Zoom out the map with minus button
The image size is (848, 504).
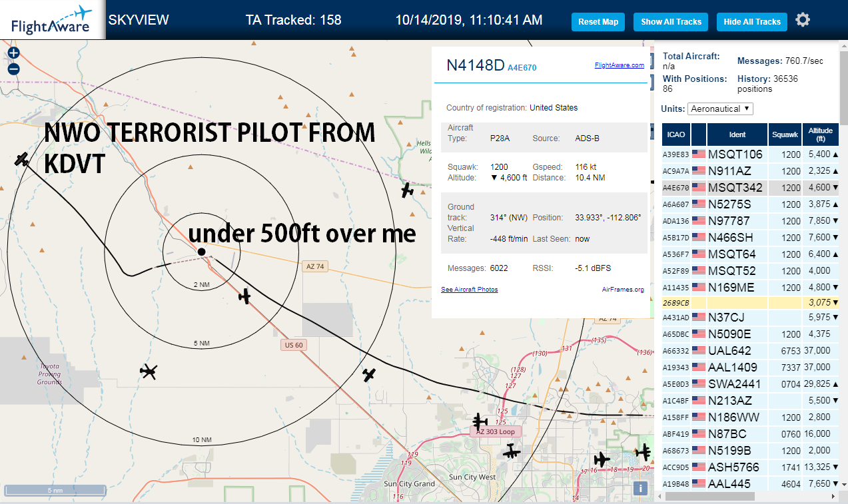[14, 69]
